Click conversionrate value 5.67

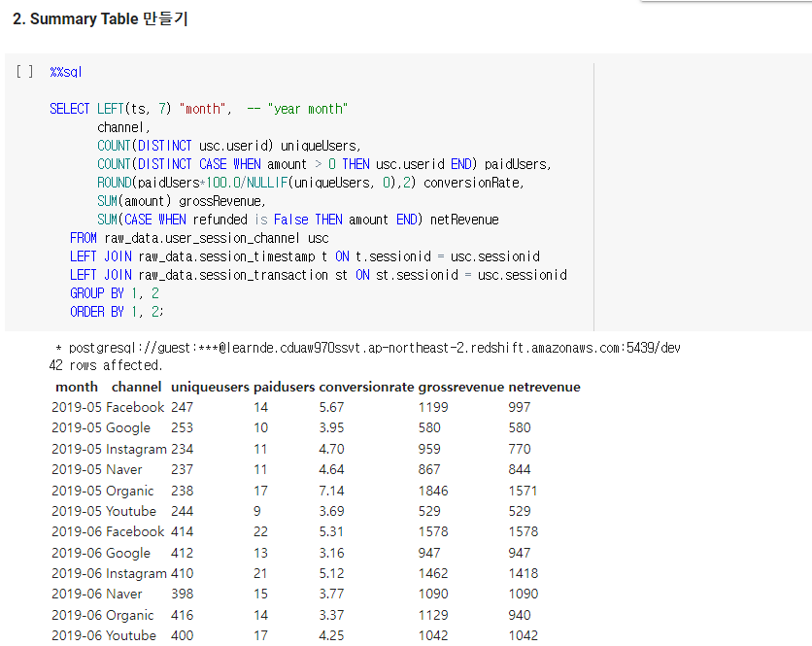coord(331,407)
